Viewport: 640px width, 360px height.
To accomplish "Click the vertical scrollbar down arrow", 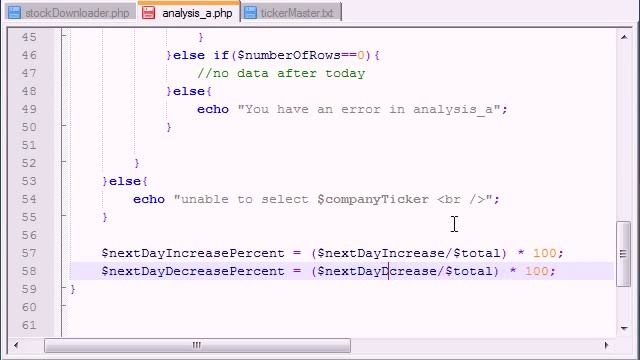I will pos(624,328).
